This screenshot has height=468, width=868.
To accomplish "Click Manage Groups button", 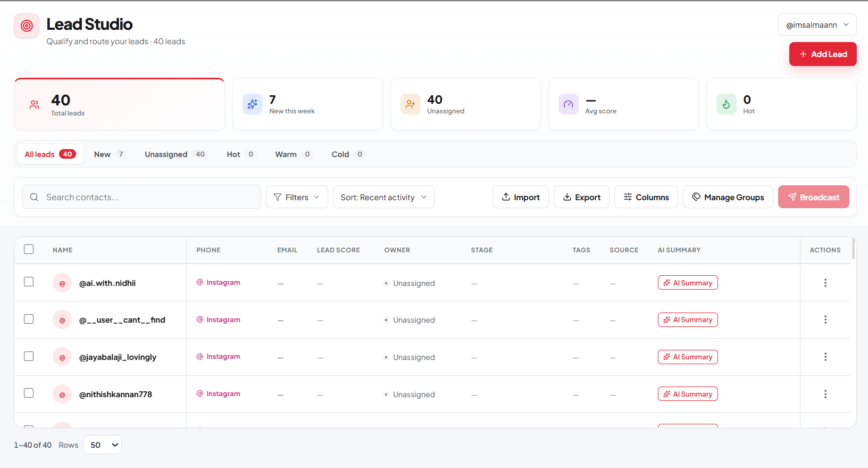I will (x=728, y=197).
